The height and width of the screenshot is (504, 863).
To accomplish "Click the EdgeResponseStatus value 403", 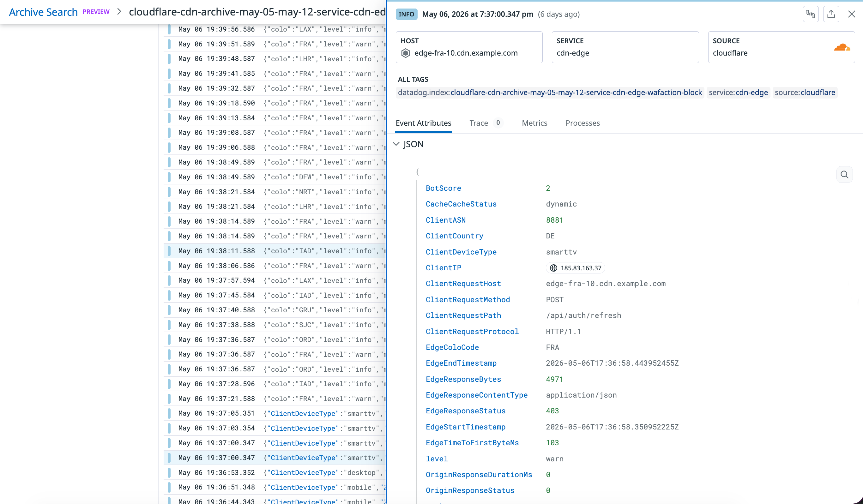I will tap(552, 411).
